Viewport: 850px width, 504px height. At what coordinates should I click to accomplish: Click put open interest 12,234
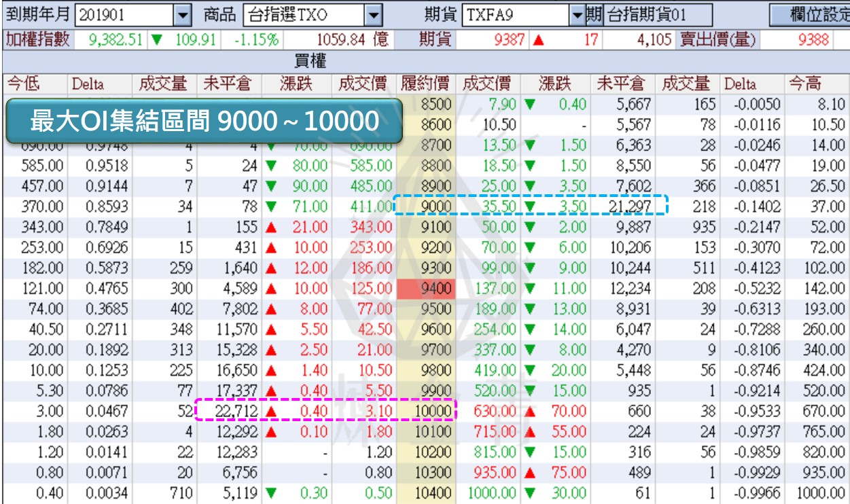[x=631, y=289]
